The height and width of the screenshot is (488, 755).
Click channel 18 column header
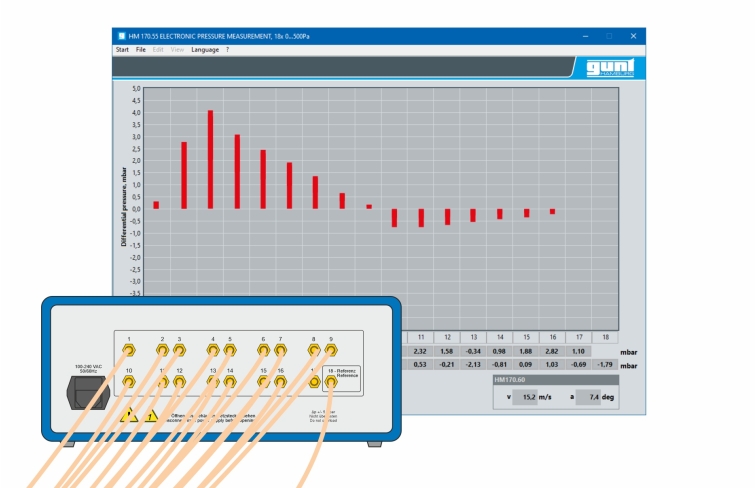(x=604, y=337)
